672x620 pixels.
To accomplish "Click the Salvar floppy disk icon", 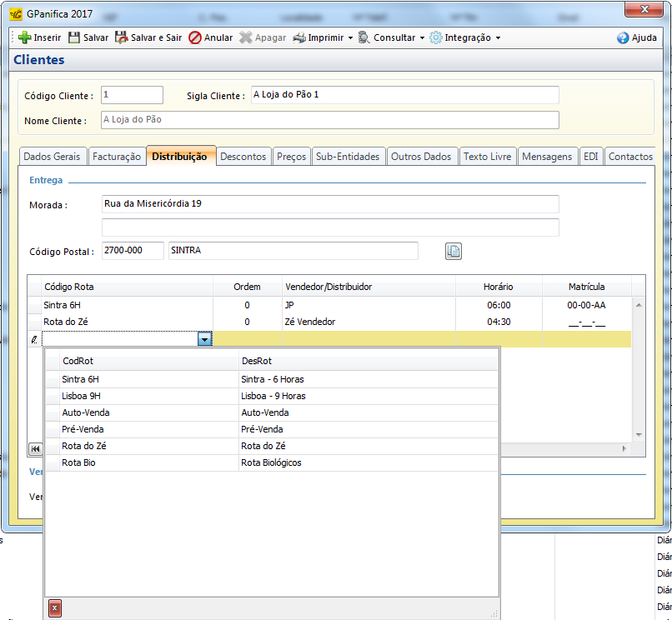I will pos(75,37).
